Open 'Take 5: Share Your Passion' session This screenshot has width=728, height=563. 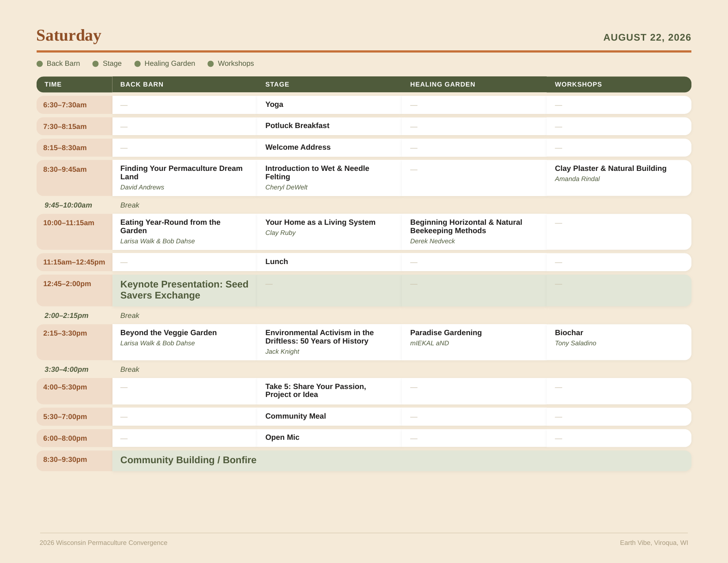point(315,391)
